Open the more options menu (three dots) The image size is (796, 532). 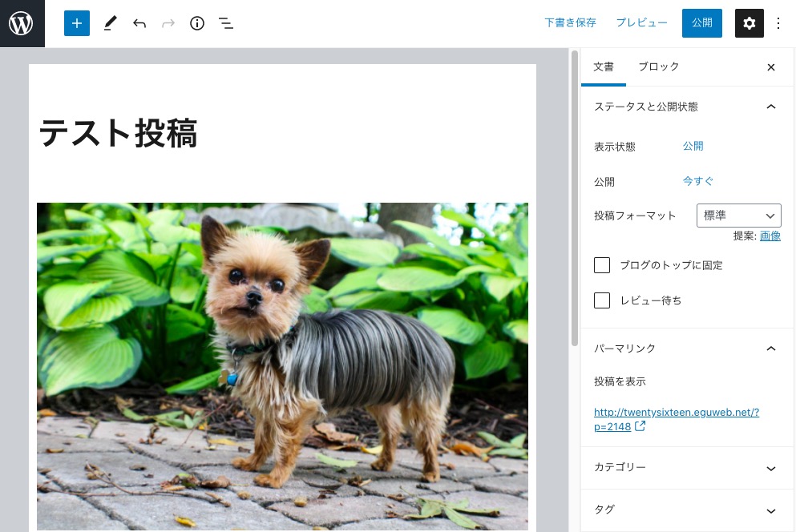778,23
